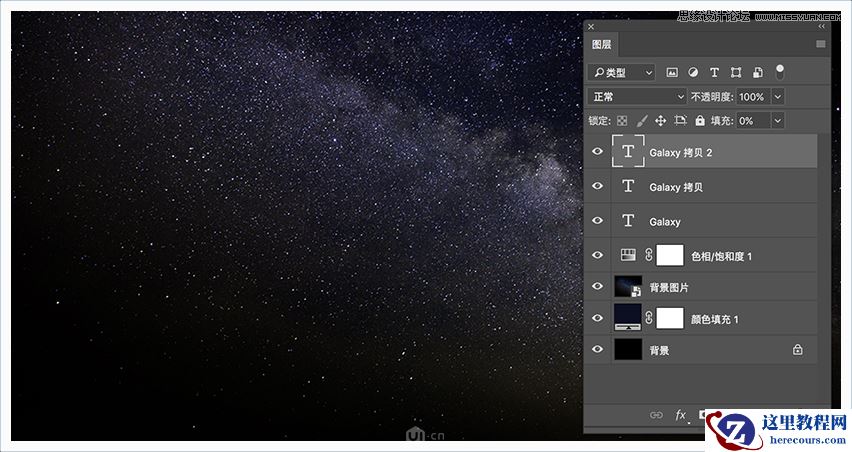Click mask link icon on 颜色填充 1 layer
The height and width of the screenshot is (452, 852).
pyautogui.click(x=649, y=318)
